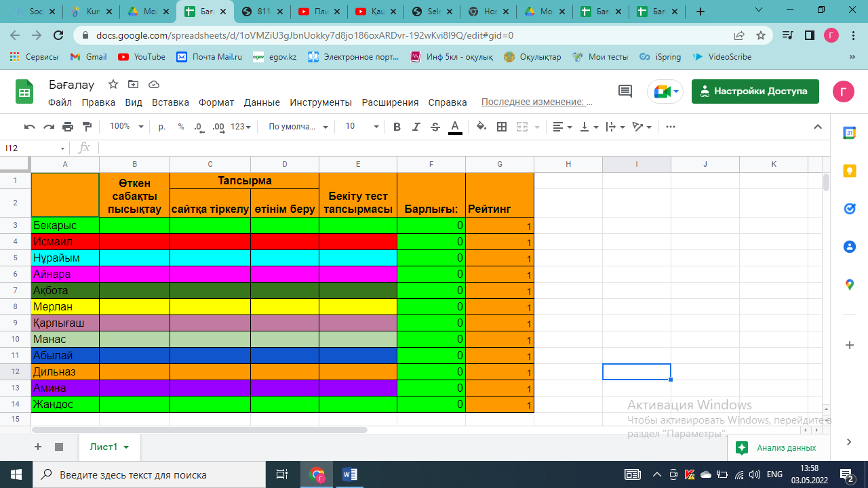Click the Redo toolbar icon

pyautogui.click(x=48, y=127)
